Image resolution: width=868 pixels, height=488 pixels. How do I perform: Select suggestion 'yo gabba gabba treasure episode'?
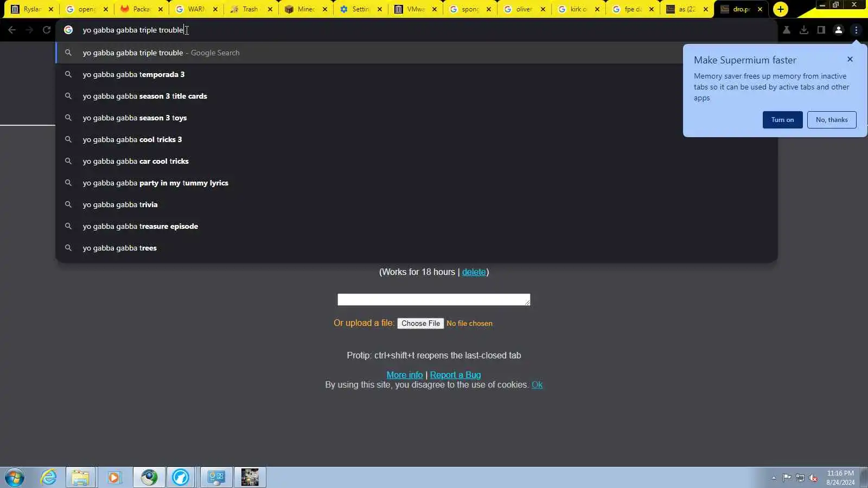tap(417, 226)
